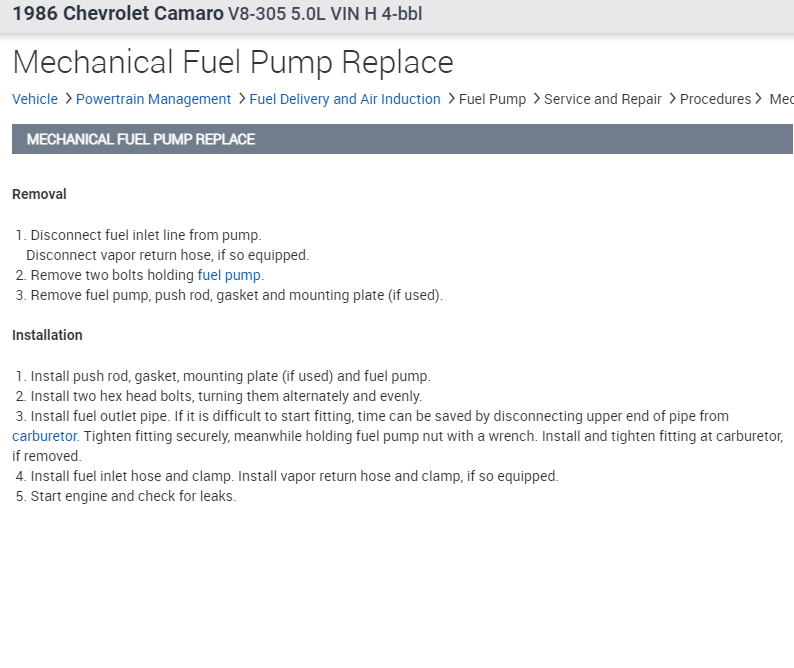Click the gray MECHANICAL FUEL PUMP REPLACE header bar

pos(402,139)
